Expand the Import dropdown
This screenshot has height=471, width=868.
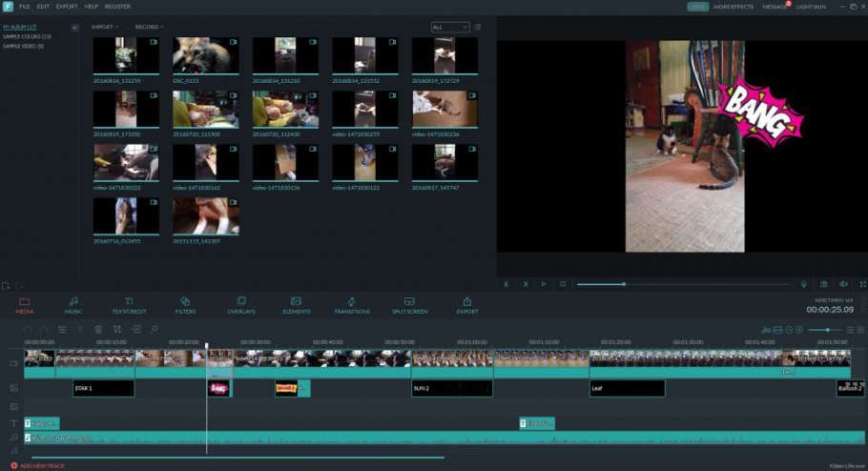coord(105,27)
